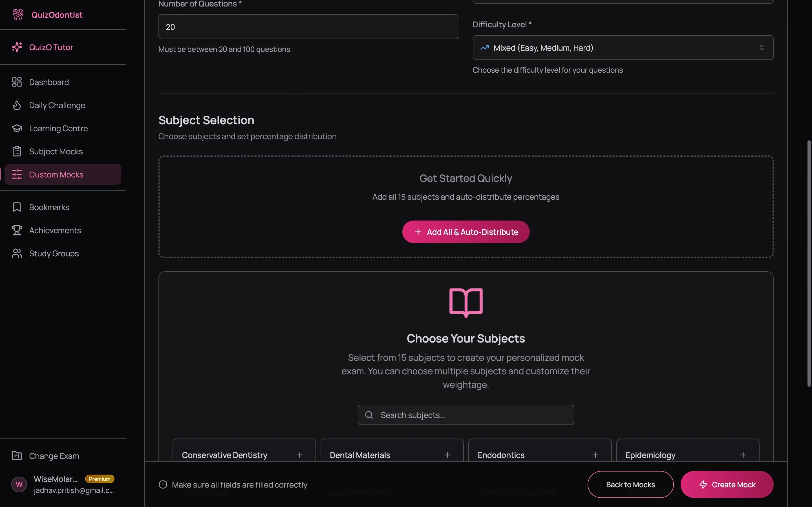Open QuizO Tutor via the sparkle icon
Viewport: 812px width, 507px height.
click(17, 47)
